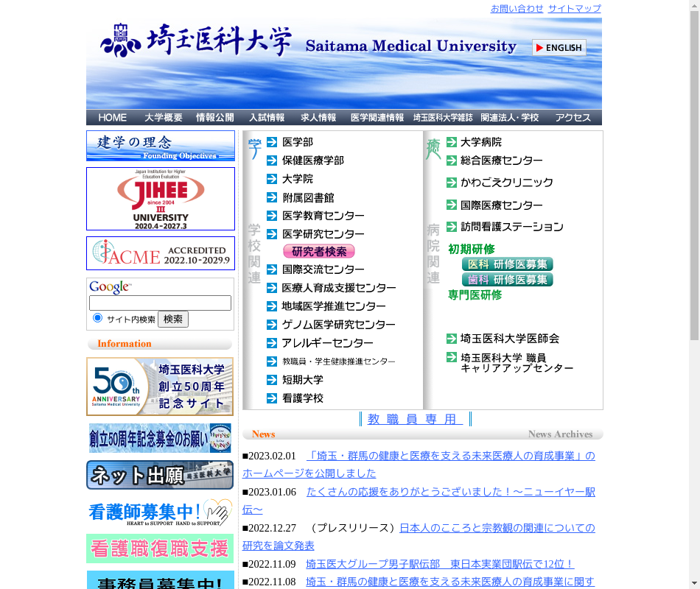Click the arrow icon beside 大学院
Screen dimensions: 700x589
click(272, 179)
